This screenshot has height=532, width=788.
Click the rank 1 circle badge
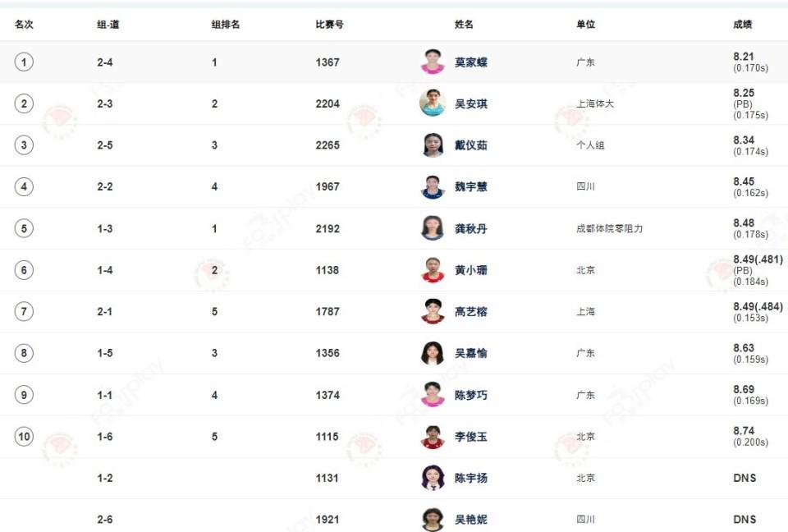pos(25,62)
